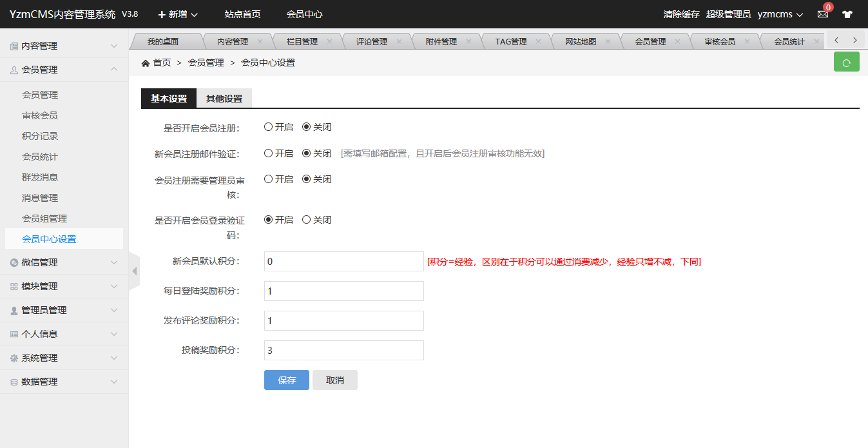Click the t-shirt skin theme icon

coord(847,14)
